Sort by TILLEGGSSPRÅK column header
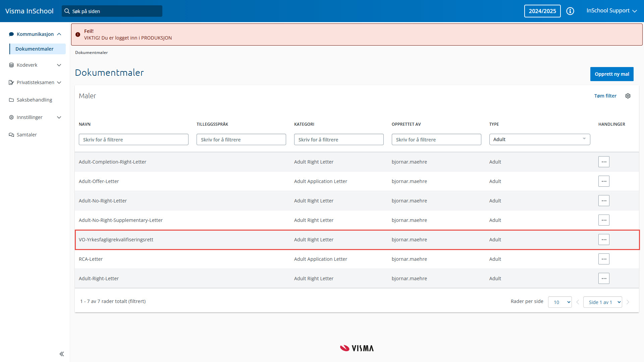Image resolution: width=644 pixels, height=362 pixels. [x=212, y=124]
